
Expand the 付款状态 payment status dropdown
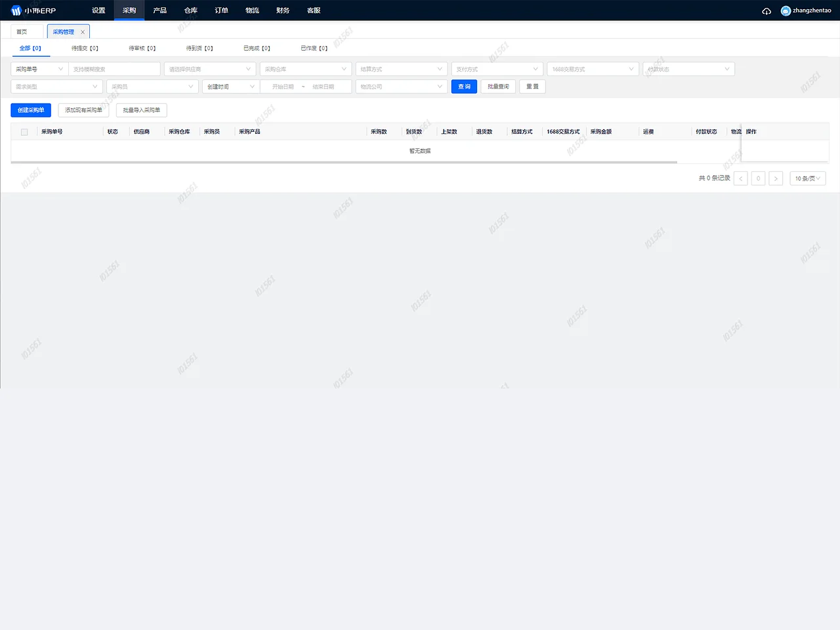pos(688,68)
